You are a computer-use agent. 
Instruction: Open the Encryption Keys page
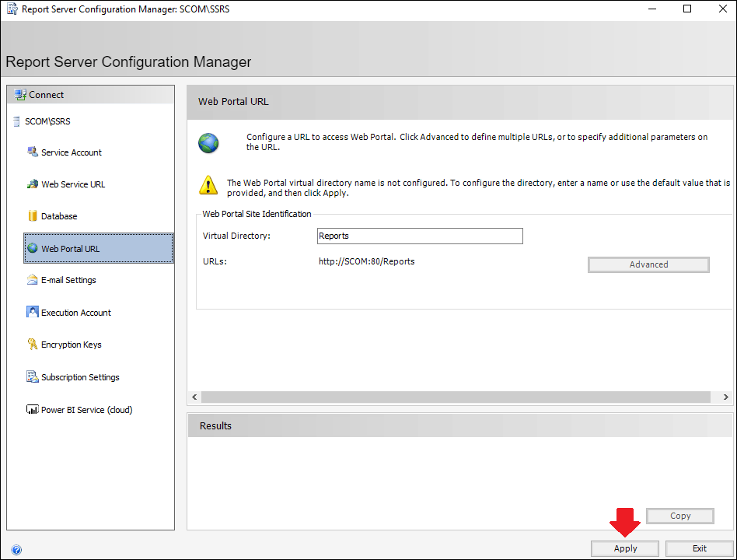tap(72, 345)
